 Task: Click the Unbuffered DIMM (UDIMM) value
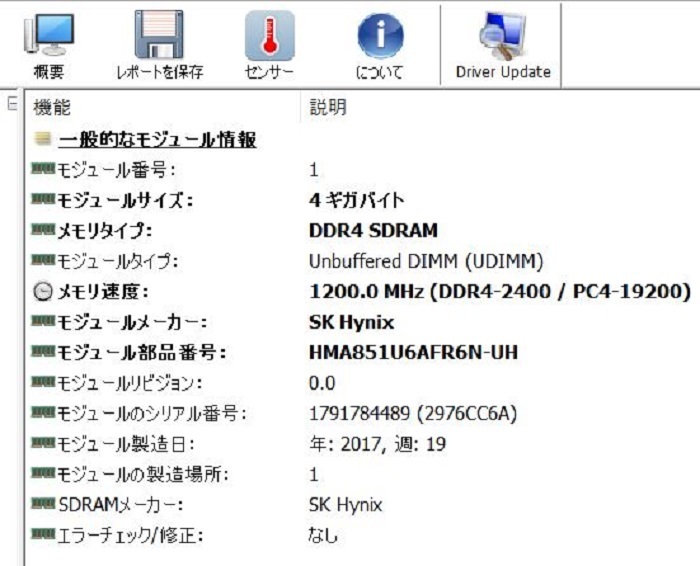(x=426, y=261)
